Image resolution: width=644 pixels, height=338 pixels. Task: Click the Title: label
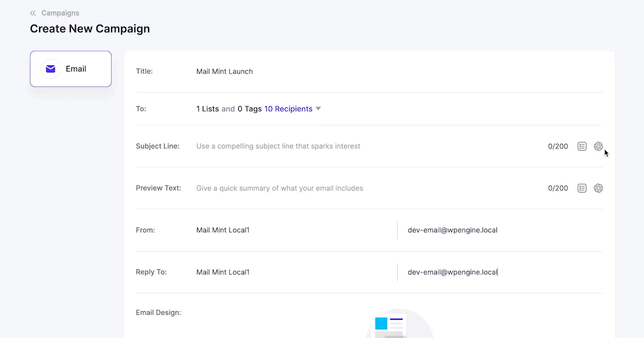(x=144, y=71)
